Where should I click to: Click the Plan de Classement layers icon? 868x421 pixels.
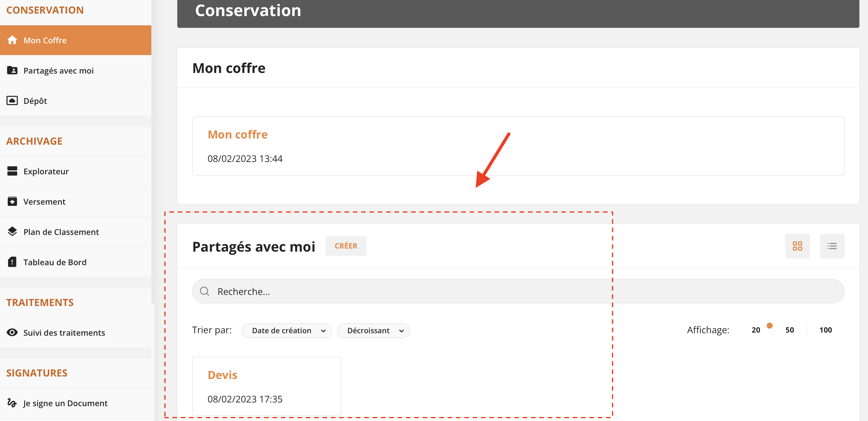tap(12, 232)
